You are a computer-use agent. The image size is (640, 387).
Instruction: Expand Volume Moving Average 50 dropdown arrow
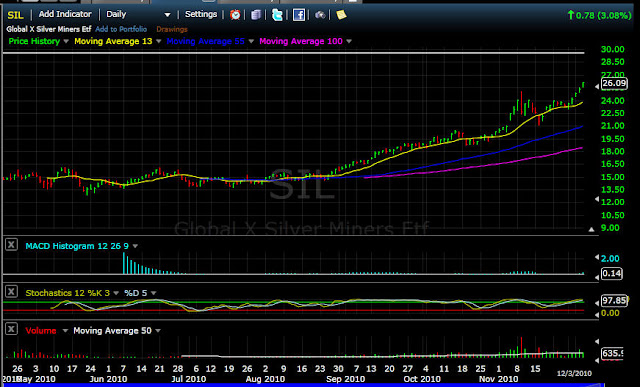[x=158, y=331]
